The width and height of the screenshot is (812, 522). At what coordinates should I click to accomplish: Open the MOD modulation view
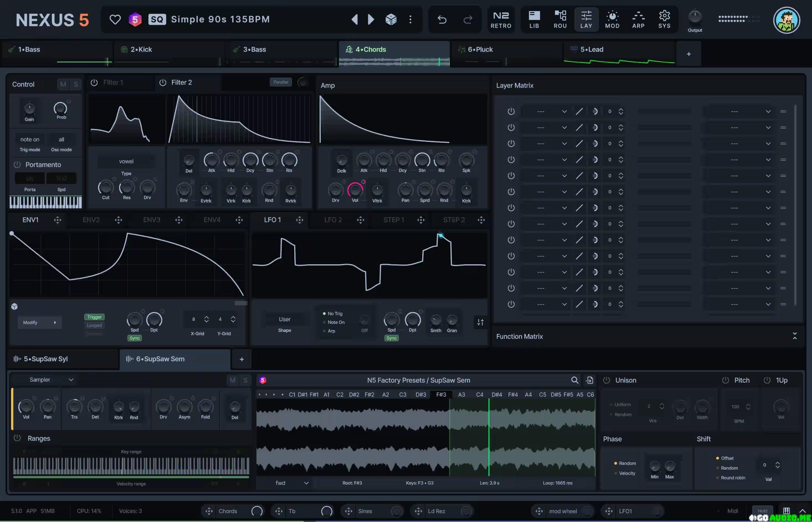tap(612, 20)
